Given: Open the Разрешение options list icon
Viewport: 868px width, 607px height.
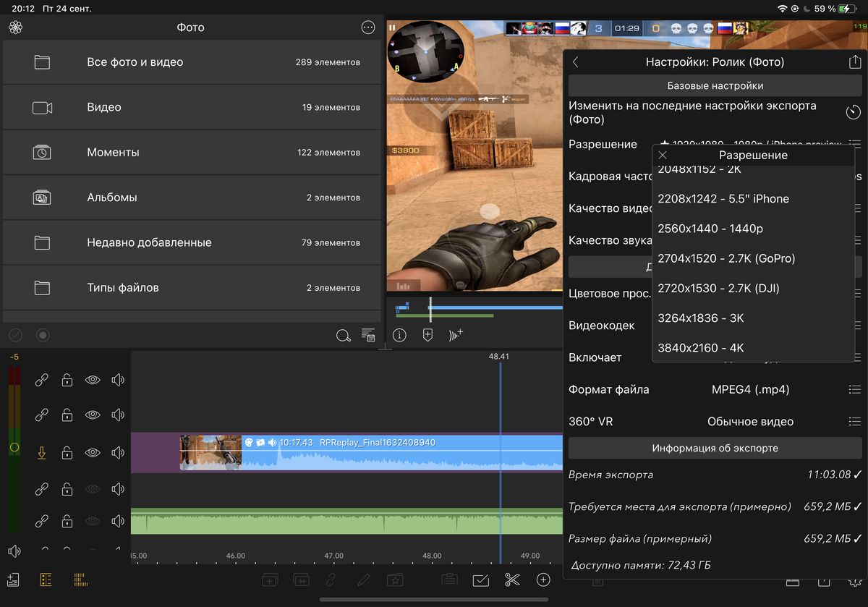Looking at the screenshot, I should click(854, 144).
